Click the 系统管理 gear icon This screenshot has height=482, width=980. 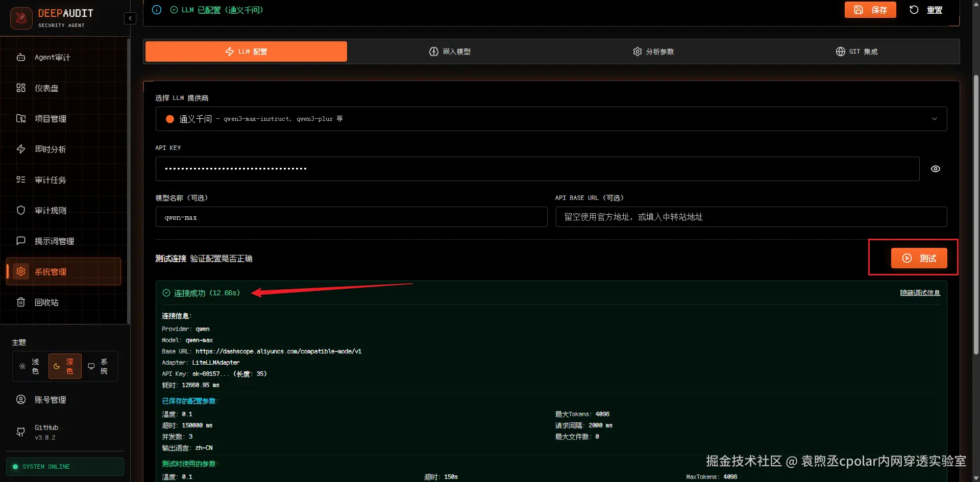(x=21, y=271)
